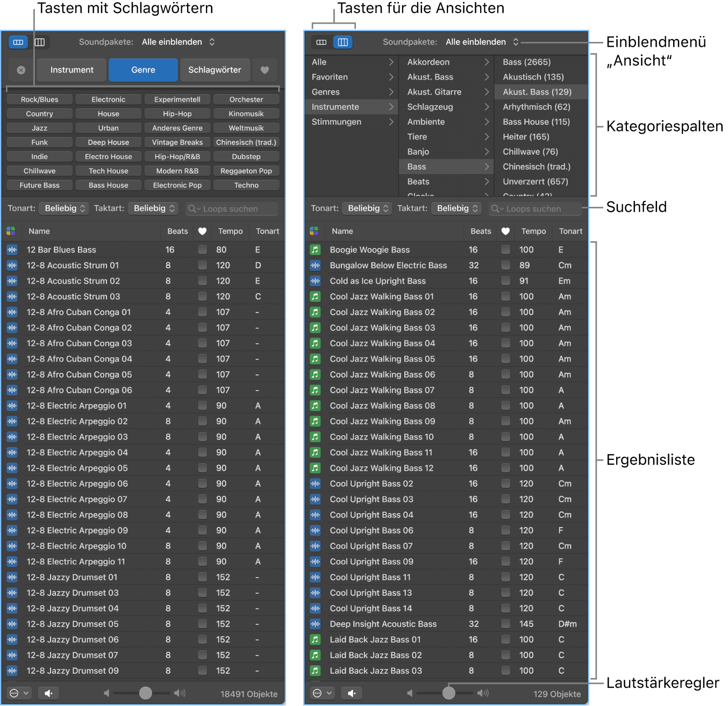
Task: Select the Genre tab
Action: click(x=143, y=70)
